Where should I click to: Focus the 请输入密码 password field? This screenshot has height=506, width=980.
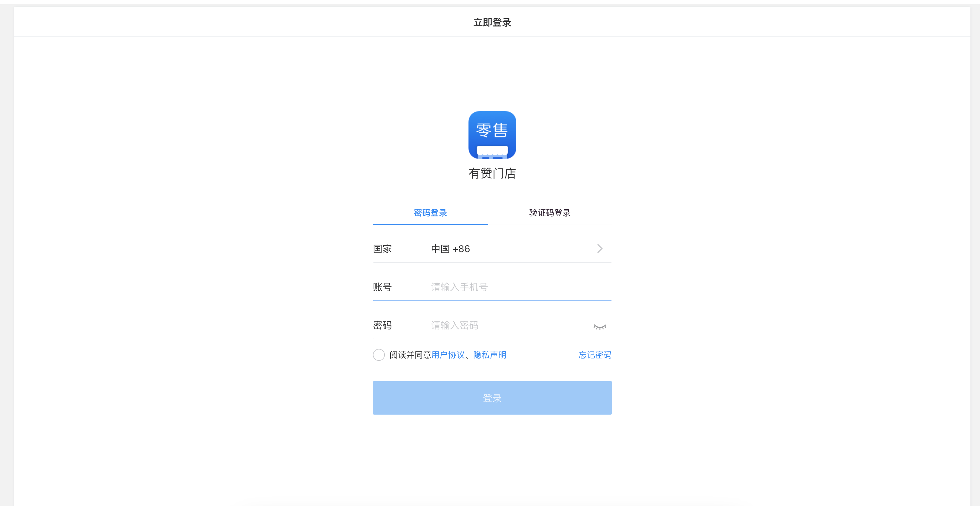coord(494,325)
